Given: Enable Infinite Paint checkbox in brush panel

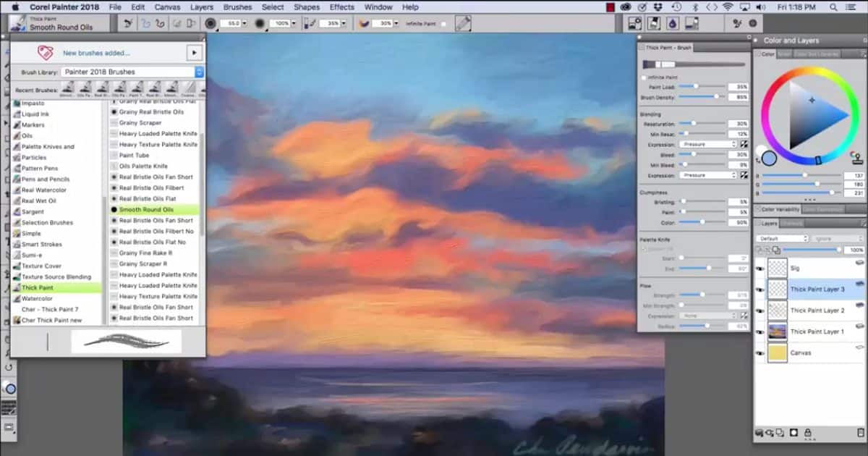Looking at the screenshot, I should [644, 77].
